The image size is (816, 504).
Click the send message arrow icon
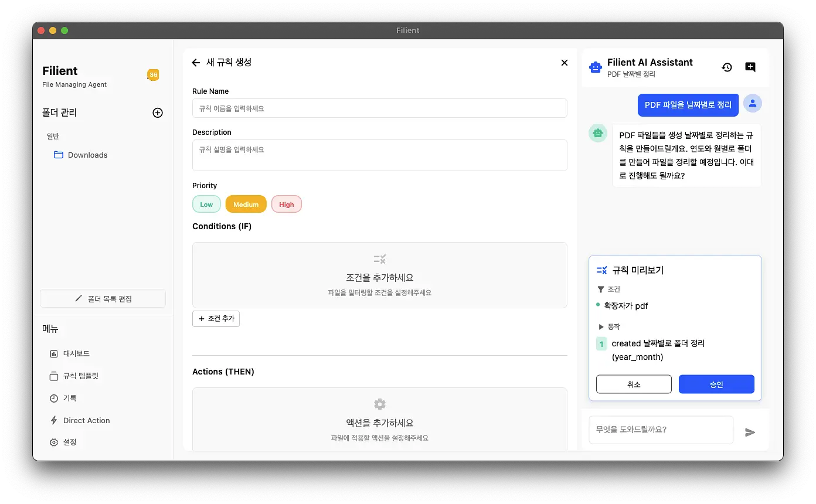pyautogui.click(x=750, y=432)
